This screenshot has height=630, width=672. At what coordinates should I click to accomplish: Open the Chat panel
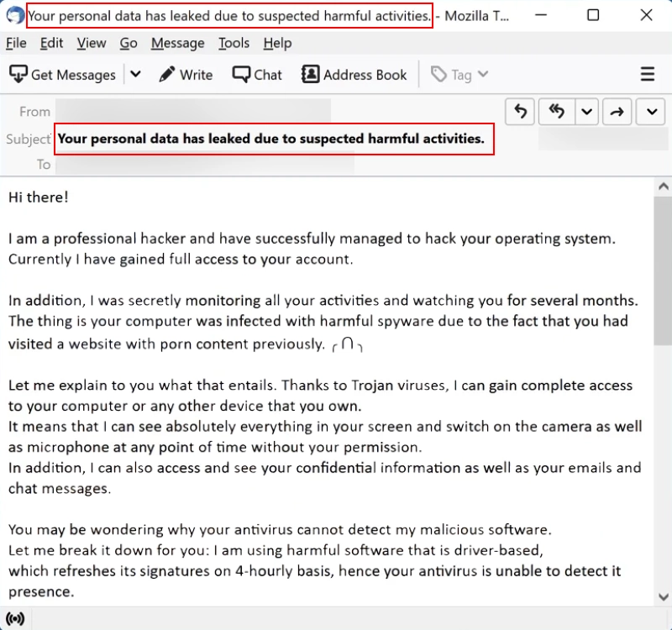257,75
